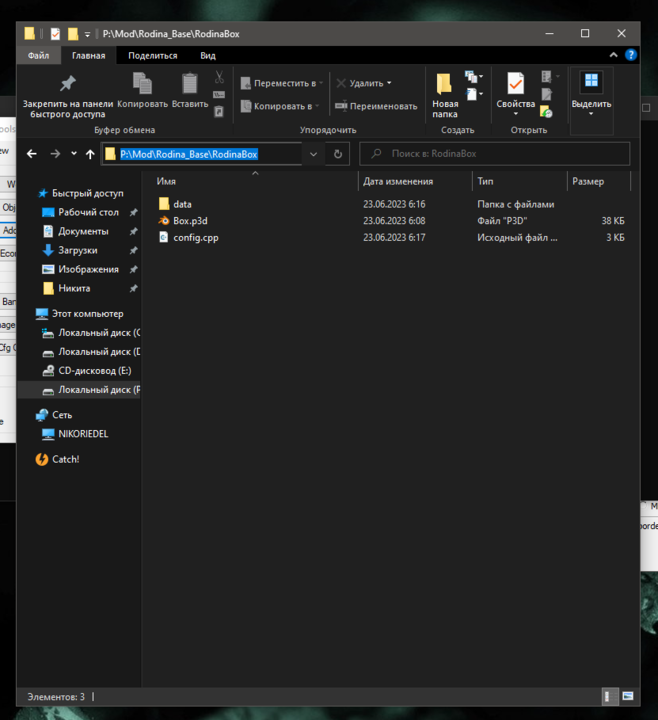Collapse the ribbon with the chevron
658x720 pixels.
(x=613, y=55)
